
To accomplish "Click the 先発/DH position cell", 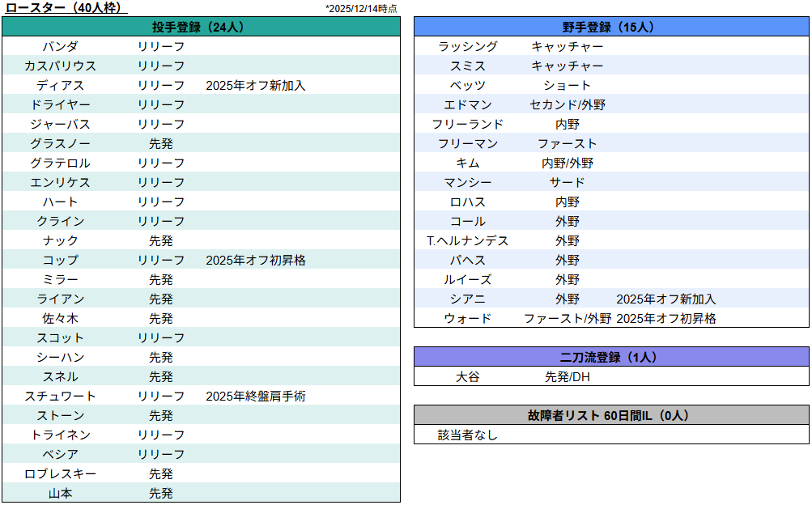I will coord(568,376).
